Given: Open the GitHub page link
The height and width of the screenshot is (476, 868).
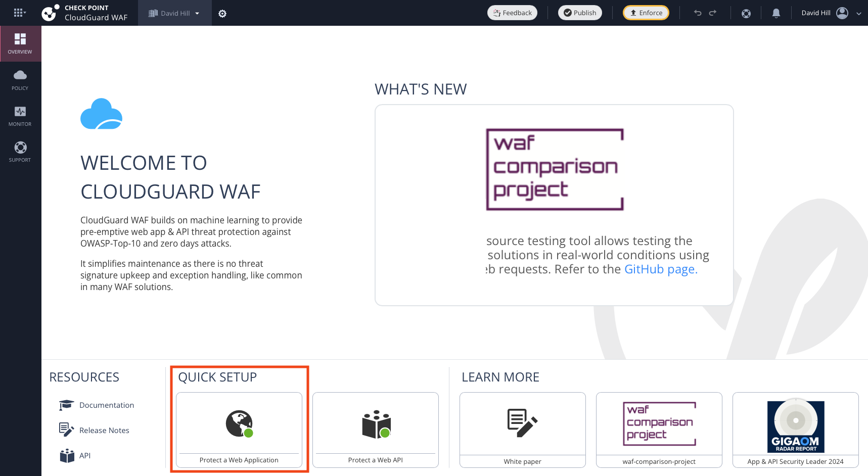Looking at the screenshot, I should coord(661,269).
